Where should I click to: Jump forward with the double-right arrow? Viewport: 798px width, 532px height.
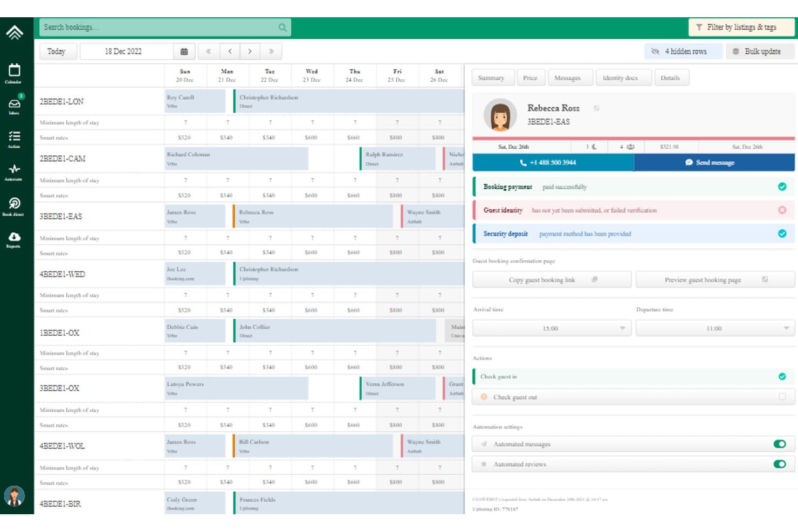click(x=271, y=52)
